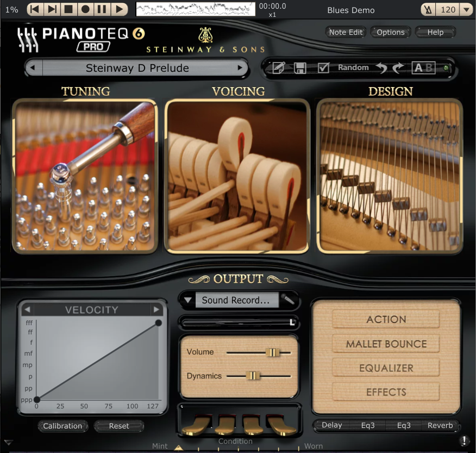Select next preset after Steinway D Prelude
476x453 pixels.
pyautogui.click(x=240, y=68)
